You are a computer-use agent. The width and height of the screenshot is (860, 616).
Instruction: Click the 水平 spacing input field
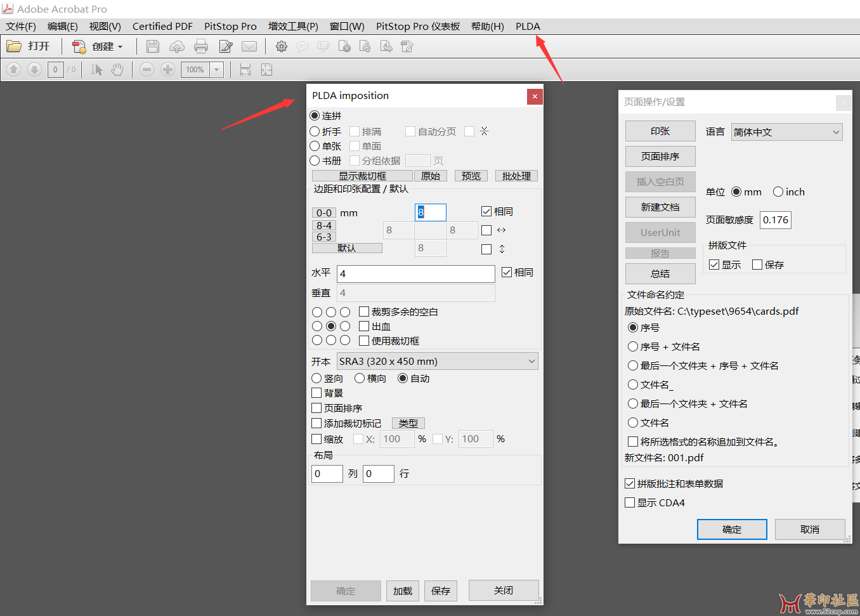tap(416, 273)
